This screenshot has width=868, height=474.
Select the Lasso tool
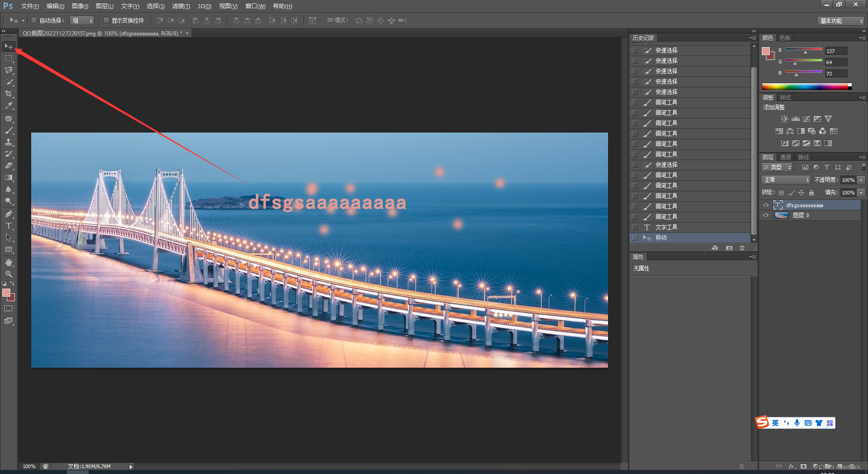pos(9,70)
